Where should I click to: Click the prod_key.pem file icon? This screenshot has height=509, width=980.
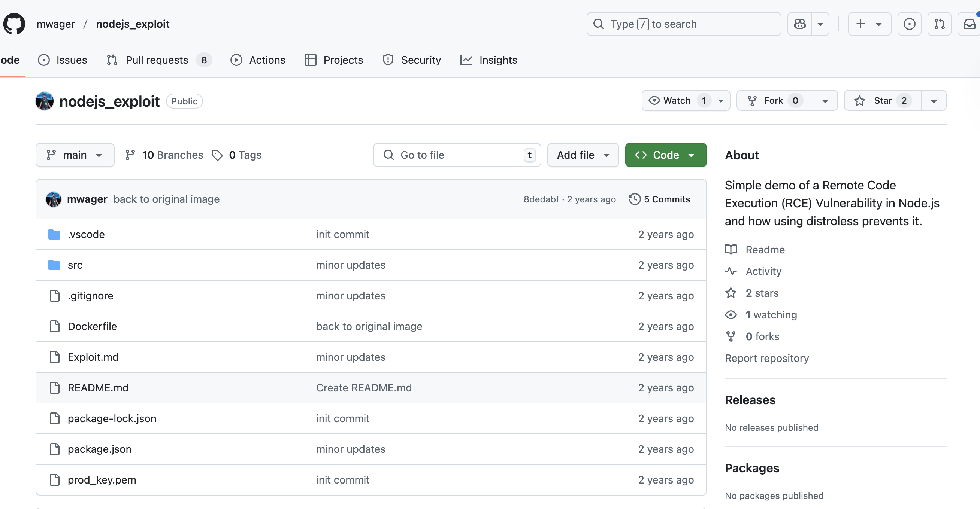click(55, 480)
